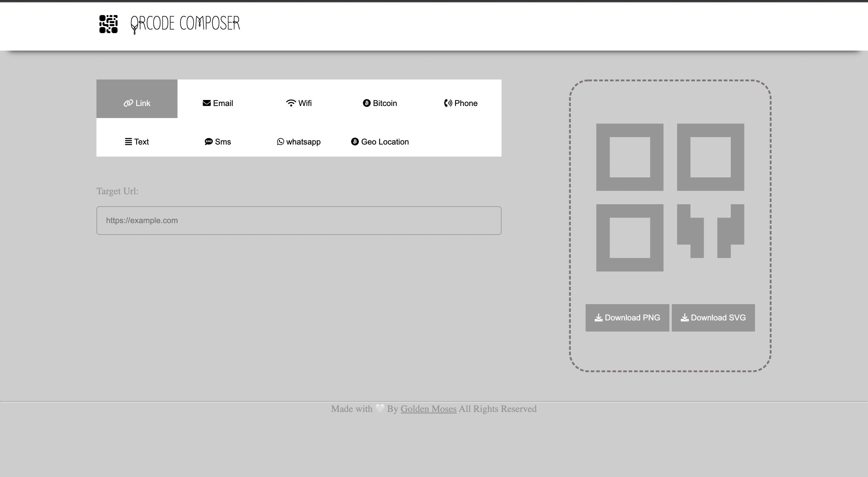The image size is (868, 477).
Task: Click the phone handset icon
Action: coord(448,103)
